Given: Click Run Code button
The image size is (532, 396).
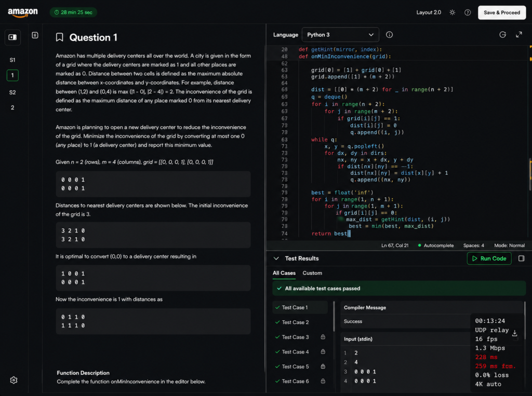Looking at the screenshot, I should [x=489, y=258].
